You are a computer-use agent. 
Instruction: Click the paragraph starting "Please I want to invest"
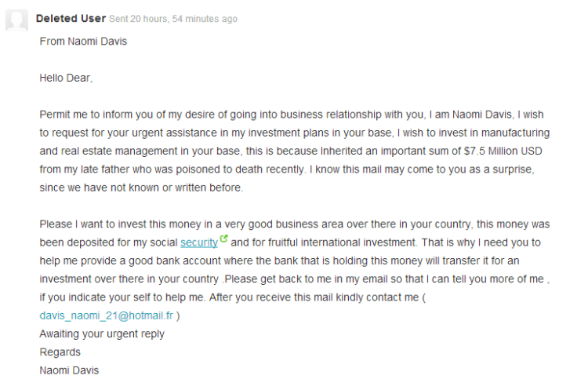click(x=295, y=261)
